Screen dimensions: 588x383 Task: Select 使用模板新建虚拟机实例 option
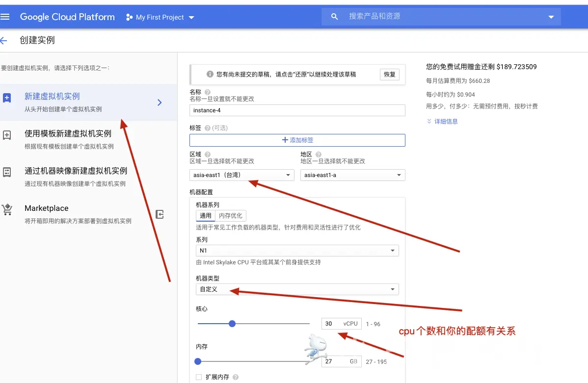coord(88,139)
